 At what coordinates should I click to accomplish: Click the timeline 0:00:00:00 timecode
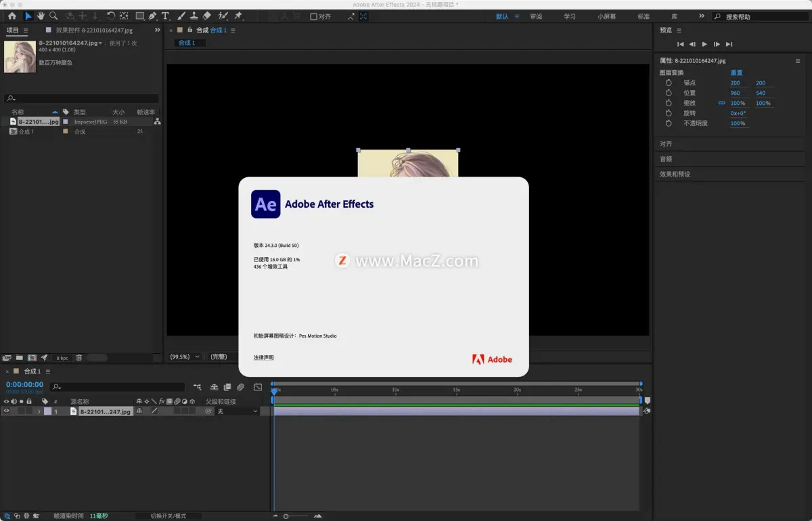click(24, 384)
